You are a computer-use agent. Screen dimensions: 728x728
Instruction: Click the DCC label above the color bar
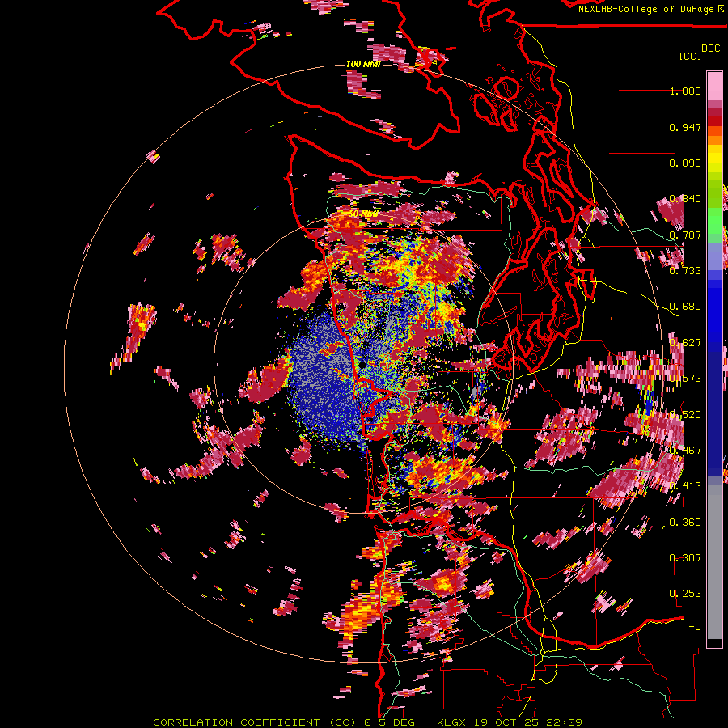point(711,49)
